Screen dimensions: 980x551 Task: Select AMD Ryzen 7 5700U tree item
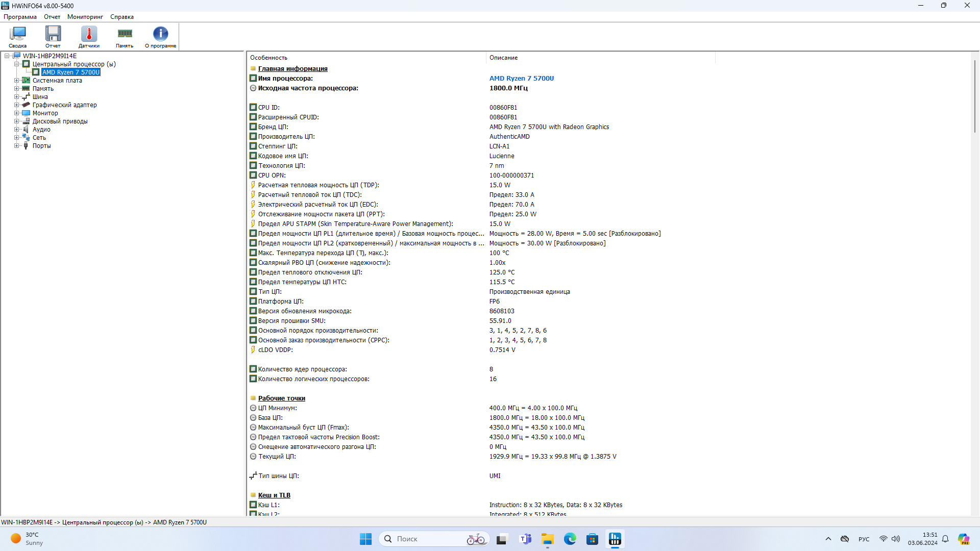click(71, 72)
